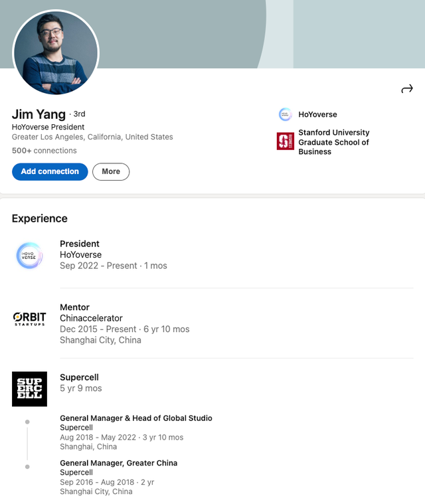The height and width of the screenshot is (504, 425).
Task: Open the More options dropdown
Action: click(x=111, y=171)
